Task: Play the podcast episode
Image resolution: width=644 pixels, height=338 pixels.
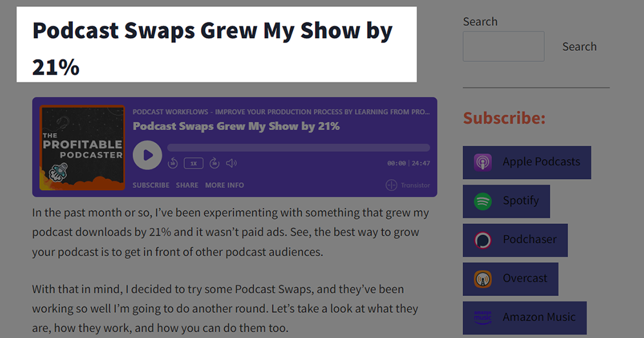Action: point(147,155)
